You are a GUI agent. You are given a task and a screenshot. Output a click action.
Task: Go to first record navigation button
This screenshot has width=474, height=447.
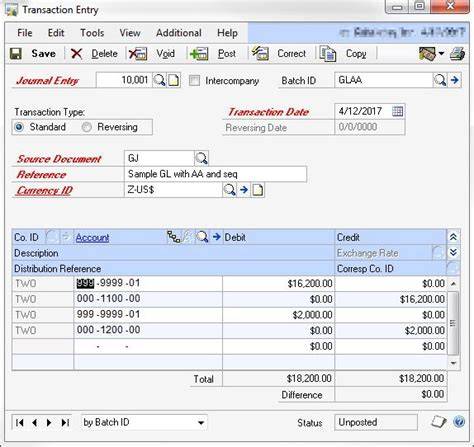pos(20,423)
